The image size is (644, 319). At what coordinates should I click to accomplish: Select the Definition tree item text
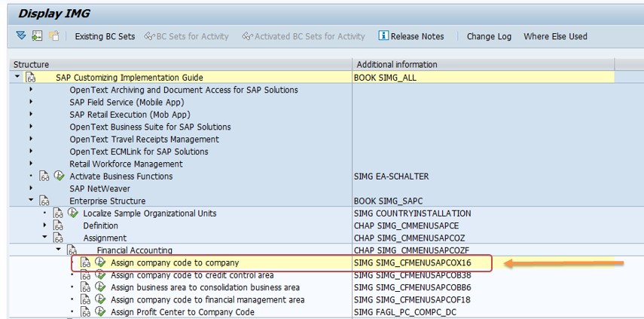click(101, 225)
